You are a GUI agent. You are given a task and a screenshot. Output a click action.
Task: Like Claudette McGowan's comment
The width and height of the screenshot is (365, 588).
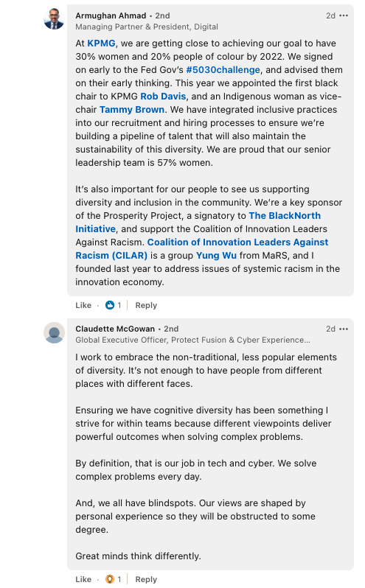click(x=83, y=579)
